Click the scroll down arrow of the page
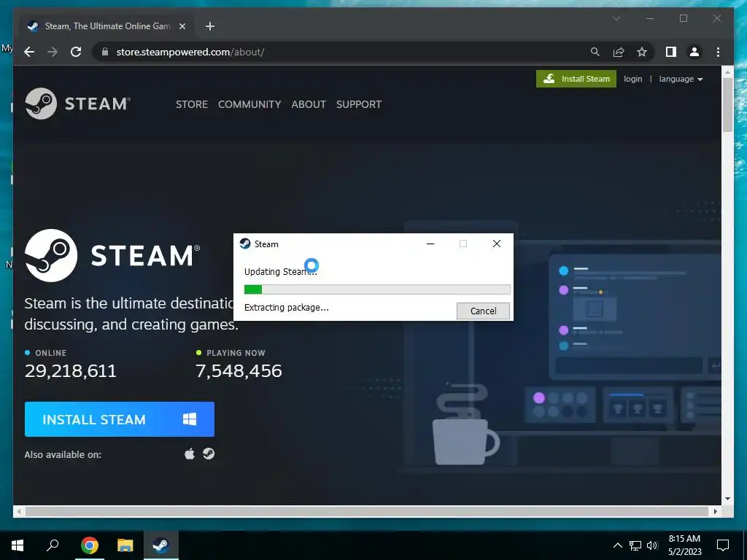Image resolution: width=747 pixels, height=560 pixels. 727,499
